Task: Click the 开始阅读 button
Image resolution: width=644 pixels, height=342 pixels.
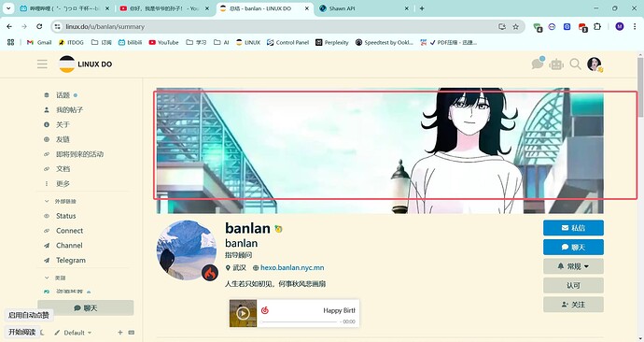Action: click(22, 332)
